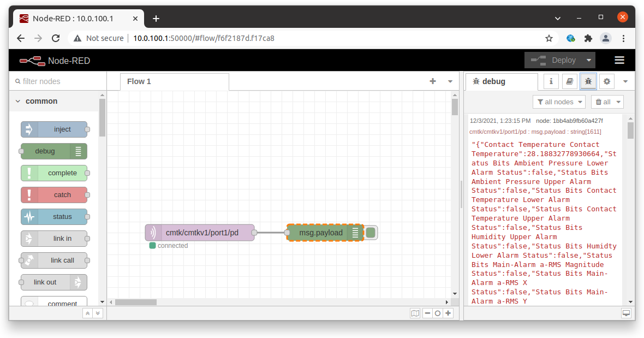Click the filter nodes search field
The height and width of the screenshot is (338, 644).
click(x=55, y=81)
